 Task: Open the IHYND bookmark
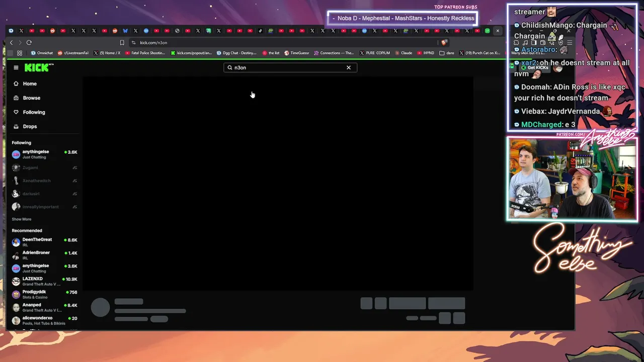pyautogui.click(x=425, y=53)
